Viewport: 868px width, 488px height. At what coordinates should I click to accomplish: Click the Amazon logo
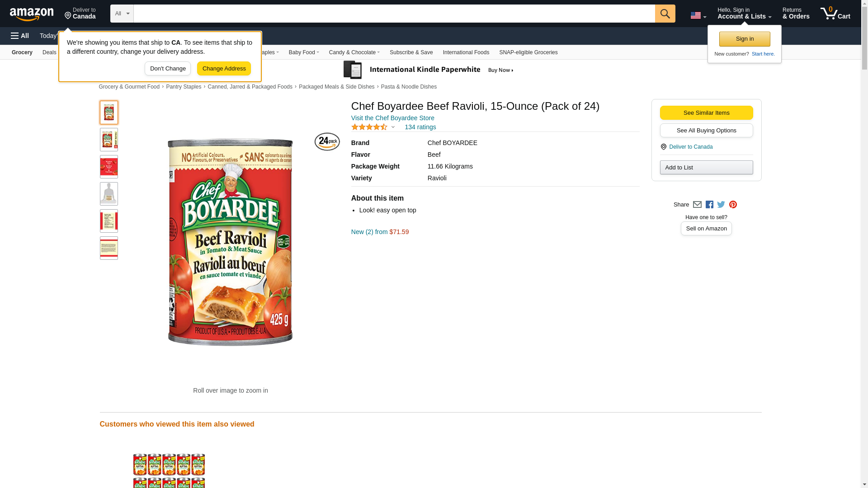click(x=32, y=14)
